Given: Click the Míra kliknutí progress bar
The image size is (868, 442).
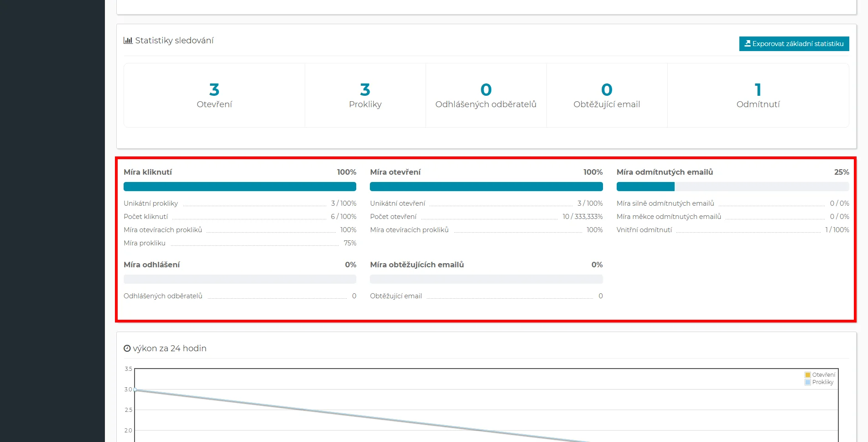Looking at the screenshot, I should pos(239,187).
